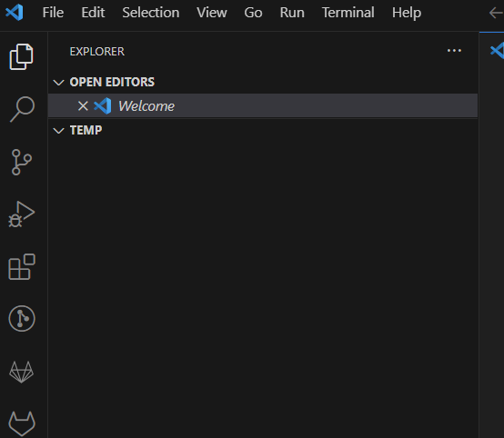Open the Git Graph circular icon

click(22, 319)
